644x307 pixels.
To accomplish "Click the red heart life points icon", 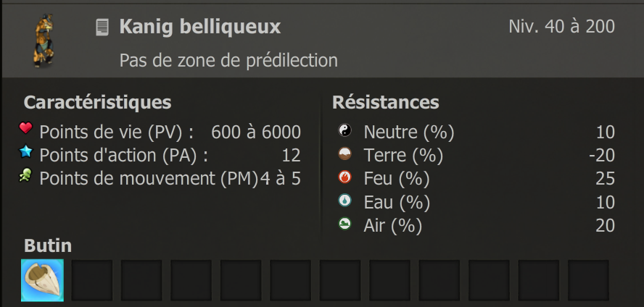I will pyautogui.click(x=26, y=129).
